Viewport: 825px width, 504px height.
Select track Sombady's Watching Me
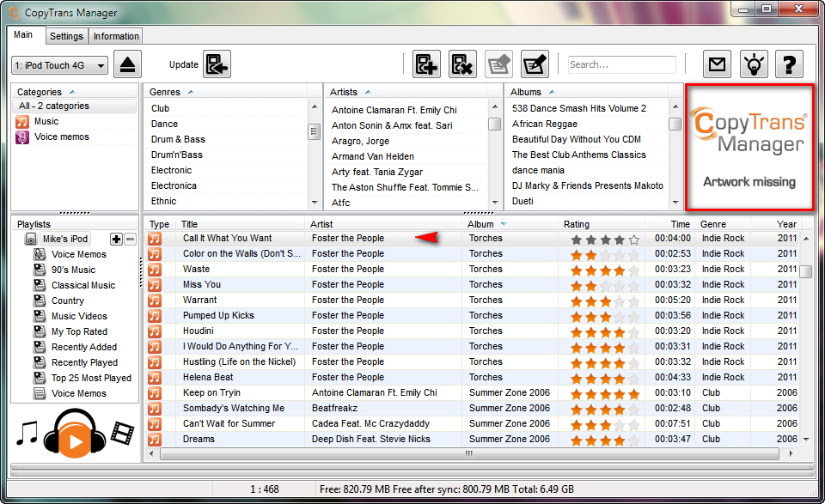tap(234, 408)
